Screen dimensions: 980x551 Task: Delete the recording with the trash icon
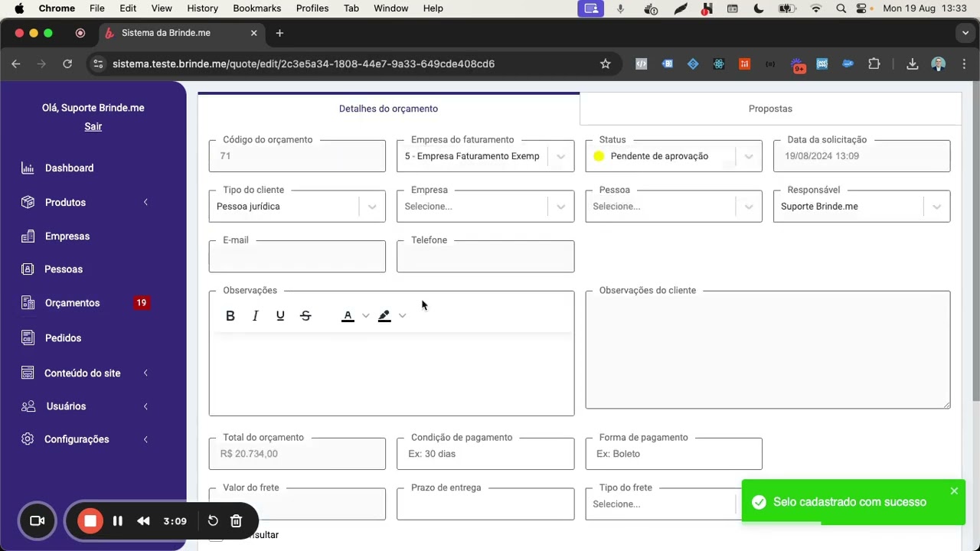point(237,521)
